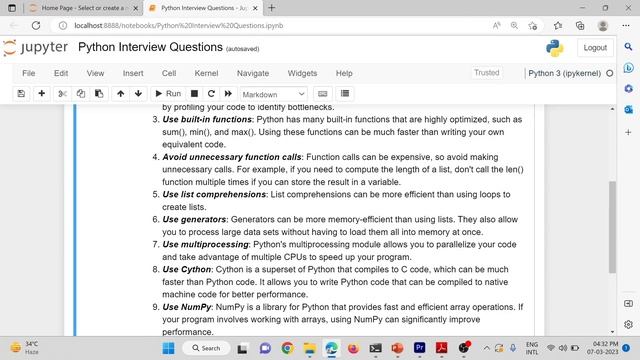Interrupt the kernel with stop icon
The image size is (640, 360).
[194, 94]
